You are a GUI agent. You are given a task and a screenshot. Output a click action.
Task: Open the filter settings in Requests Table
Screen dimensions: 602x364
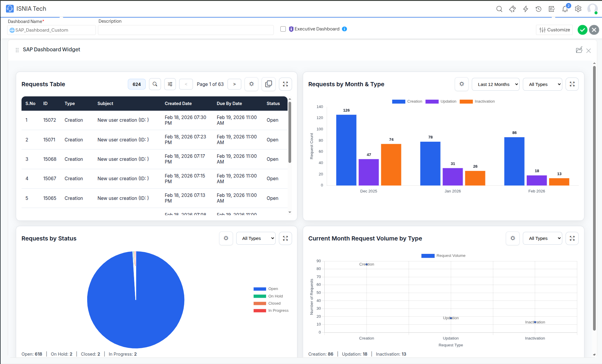(x=170, y=84)
